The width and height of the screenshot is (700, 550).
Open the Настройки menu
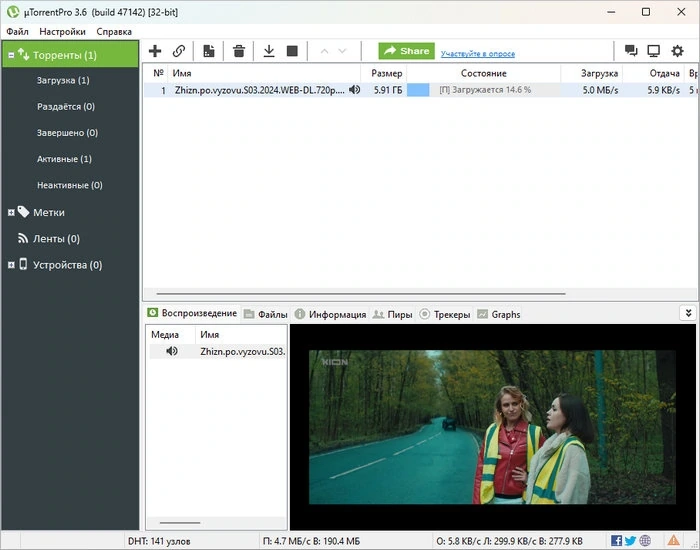(x=62, y=32)
